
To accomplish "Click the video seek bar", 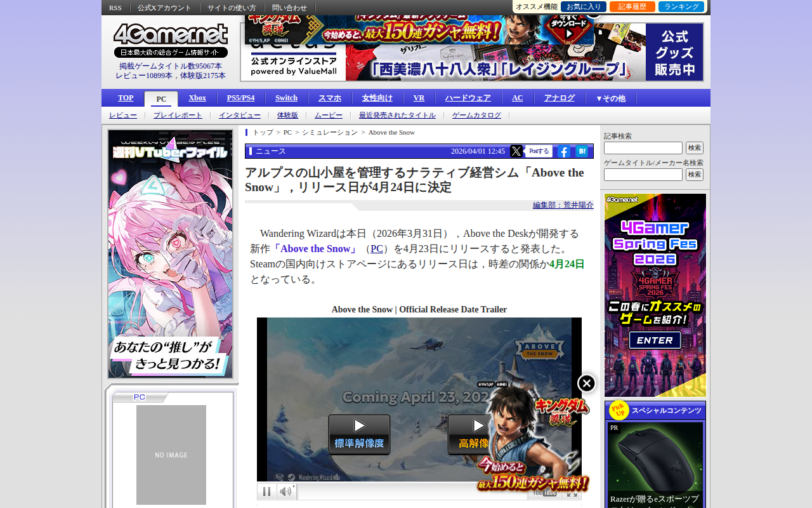I will tap(412, 491).
